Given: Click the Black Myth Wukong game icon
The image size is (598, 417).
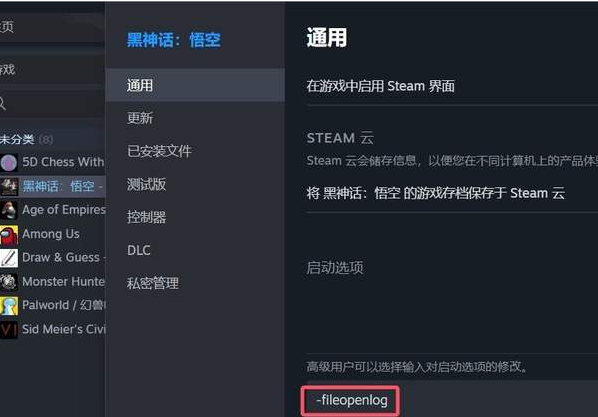Looking at the screenshot, I should 9,187.
